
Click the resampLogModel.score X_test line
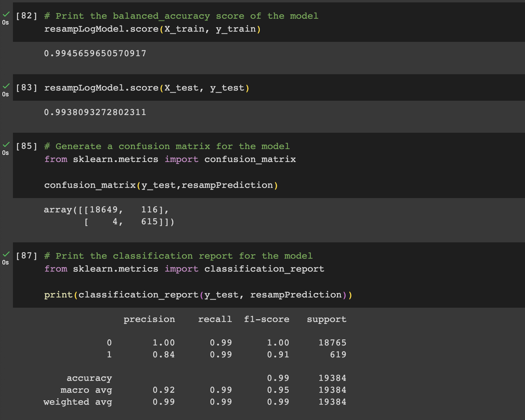click(x=146, y=87)
